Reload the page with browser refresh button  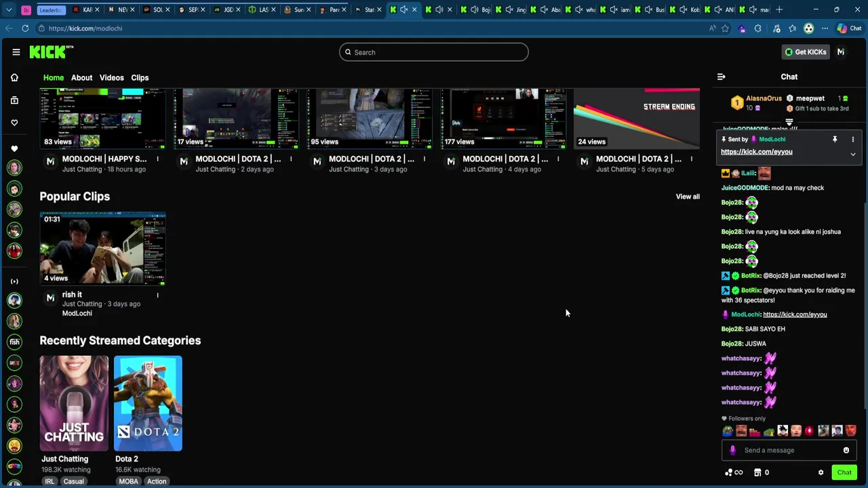(x=25, y=28)
